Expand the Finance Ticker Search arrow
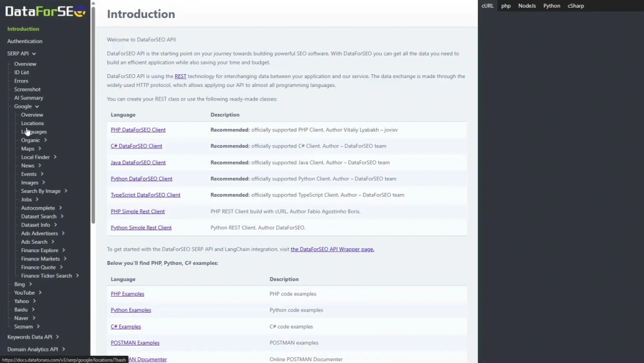The height and width of the screenshot is (363, 644). pos(77,276)
